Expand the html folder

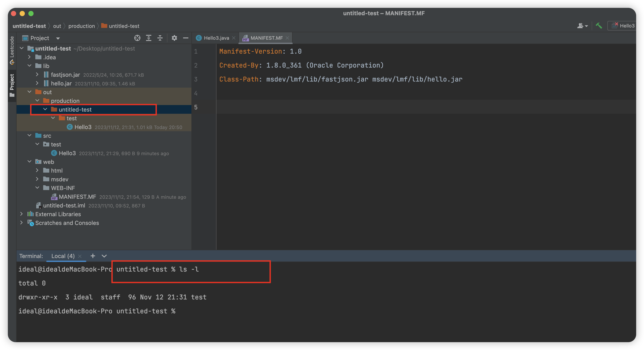[x=37, y=170]
